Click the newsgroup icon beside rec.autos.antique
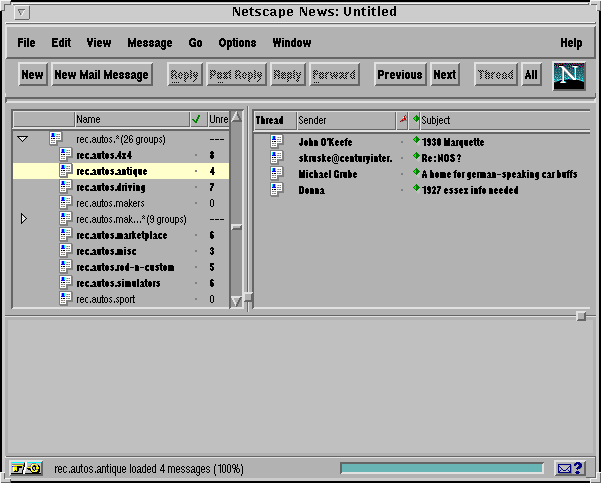The height and width of the screenshot is (483, 601). point(66,171)
